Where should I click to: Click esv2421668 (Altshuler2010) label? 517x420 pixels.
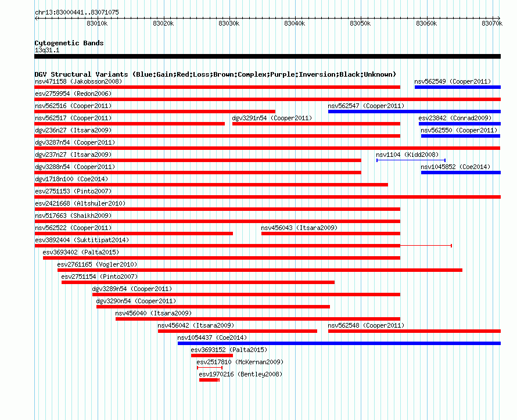(80, 203)
